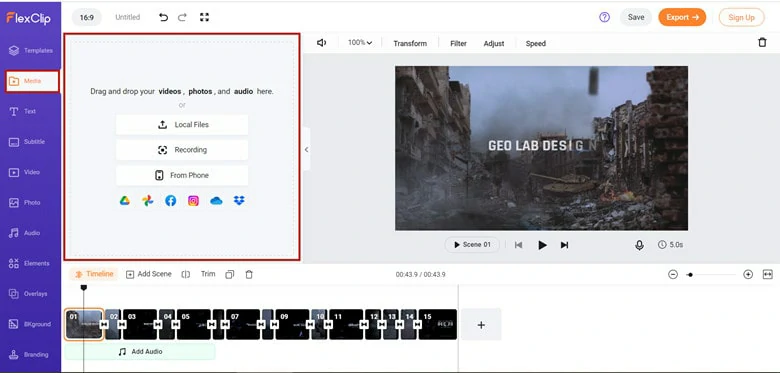This screenshot has height=373, width=780.
Task: Open the Templates sidebar section
Action: 30,50
